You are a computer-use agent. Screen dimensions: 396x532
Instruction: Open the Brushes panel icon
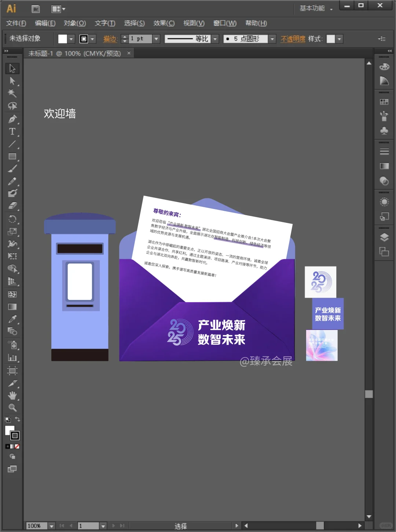click(x=384, y=116)
